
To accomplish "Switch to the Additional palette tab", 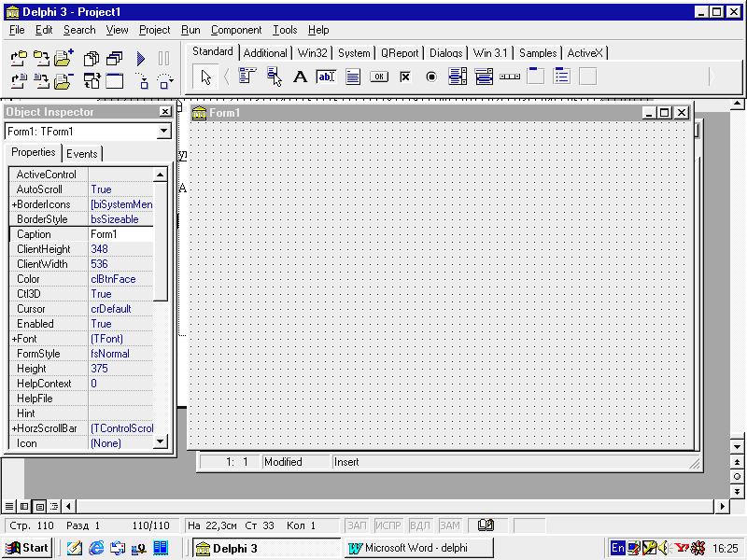I will click(x=265, y=53).
